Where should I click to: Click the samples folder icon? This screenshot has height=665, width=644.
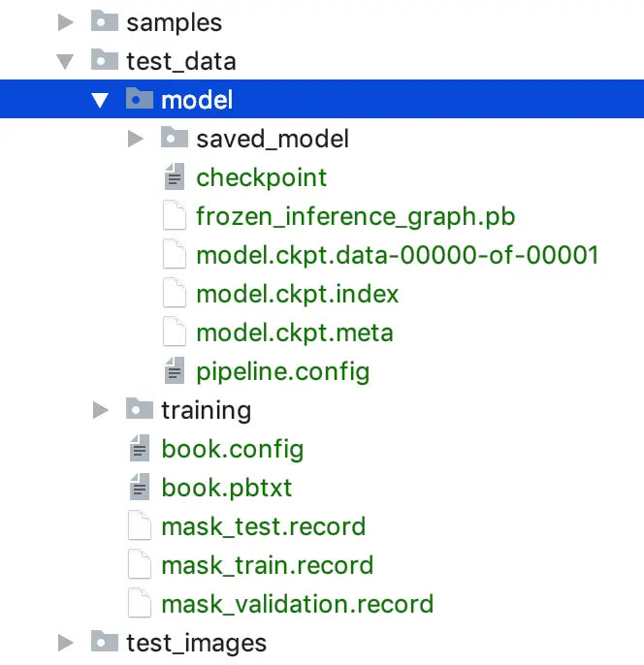click(x=105, y=22)
